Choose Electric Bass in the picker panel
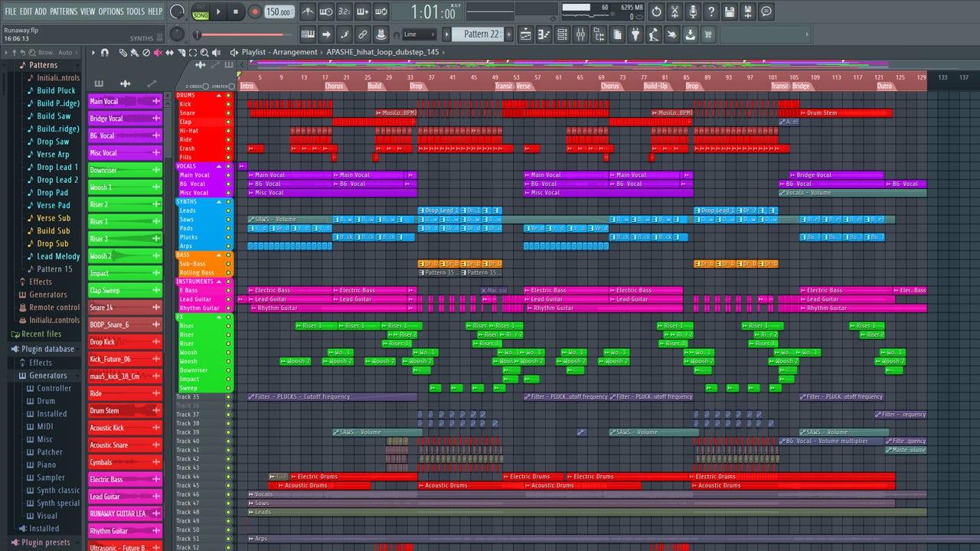 click(x=126, y=480)
